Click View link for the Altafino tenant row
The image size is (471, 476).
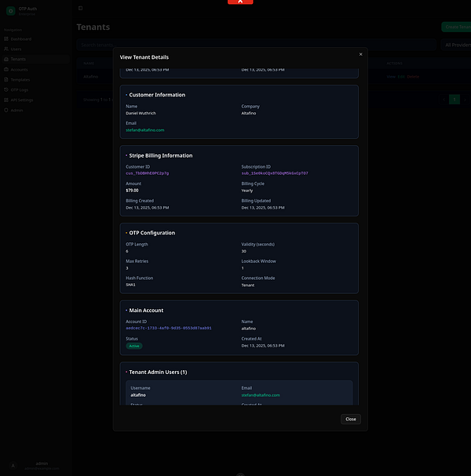coord(391,77)
